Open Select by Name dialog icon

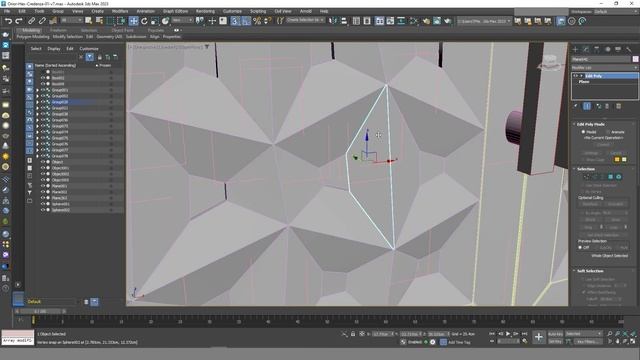99,21
